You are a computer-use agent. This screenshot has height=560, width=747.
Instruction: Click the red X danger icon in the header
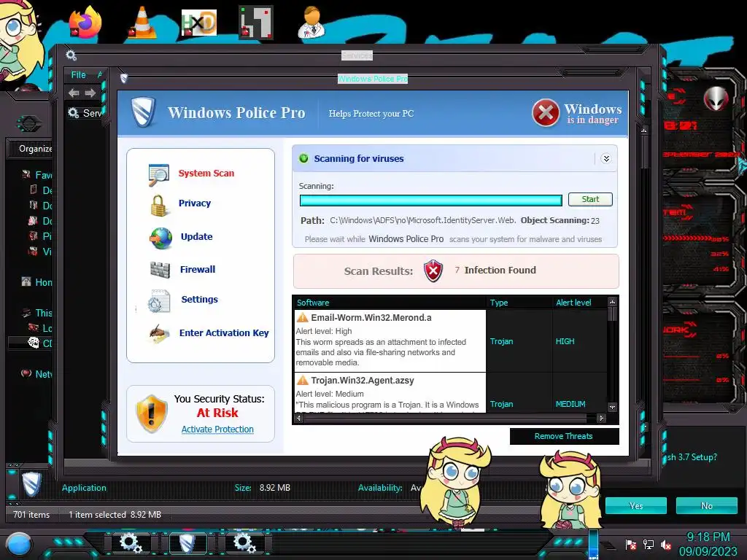click(546, 113)
